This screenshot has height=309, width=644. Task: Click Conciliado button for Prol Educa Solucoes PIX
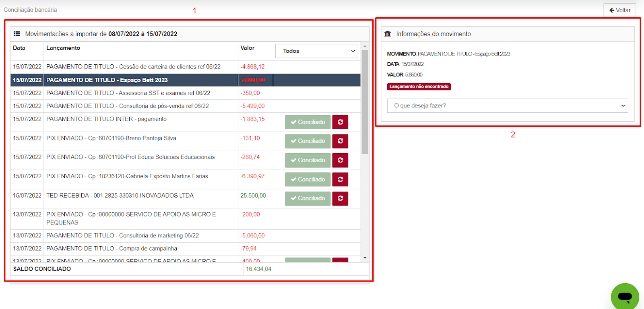[308, 160]
